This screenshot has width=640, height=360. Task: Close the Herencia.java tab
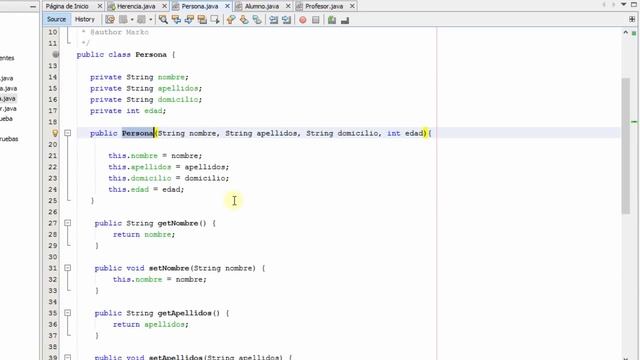164,6
